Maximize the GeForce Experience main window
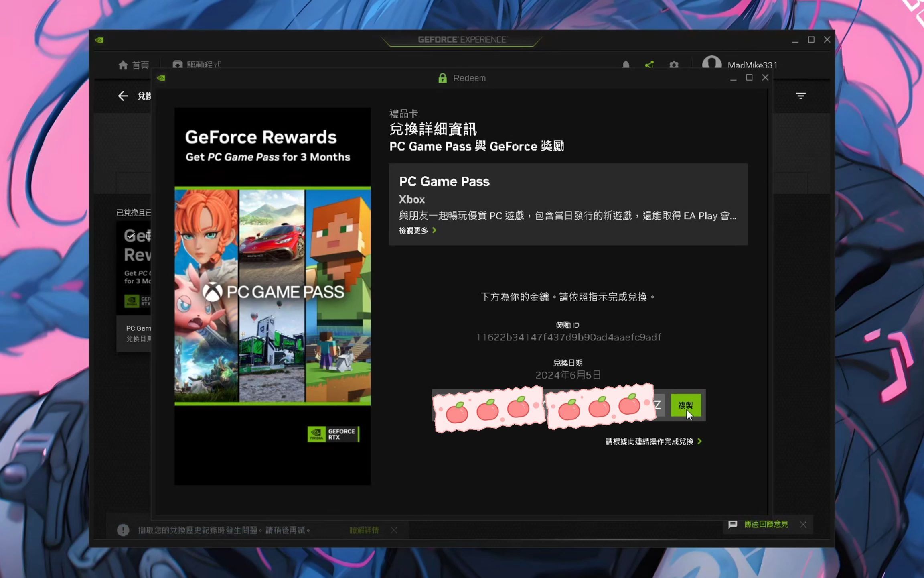 tap(811, 39)
